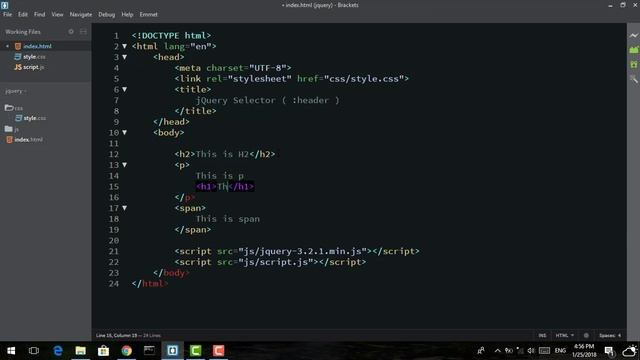Viewport: 640px width, 360px height.
Task: Collapse the title tag fold on line 6
Action: pos(124,89)
